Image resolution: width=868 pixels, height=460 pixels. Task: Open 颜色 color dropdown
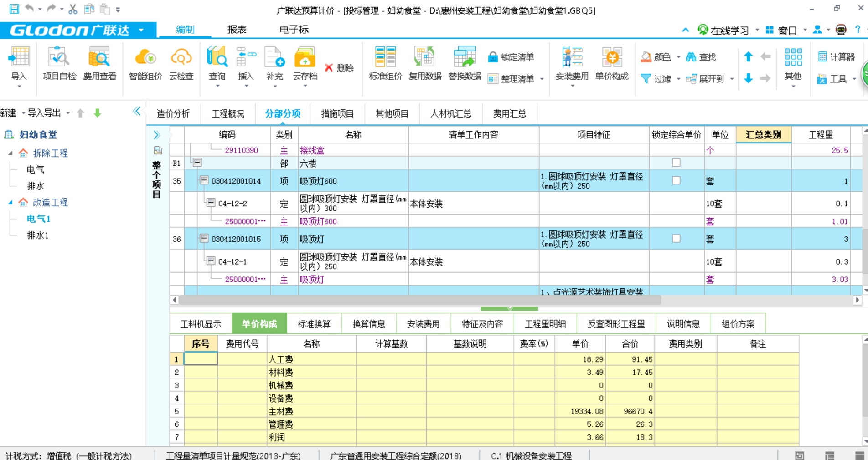click(678, 57)
